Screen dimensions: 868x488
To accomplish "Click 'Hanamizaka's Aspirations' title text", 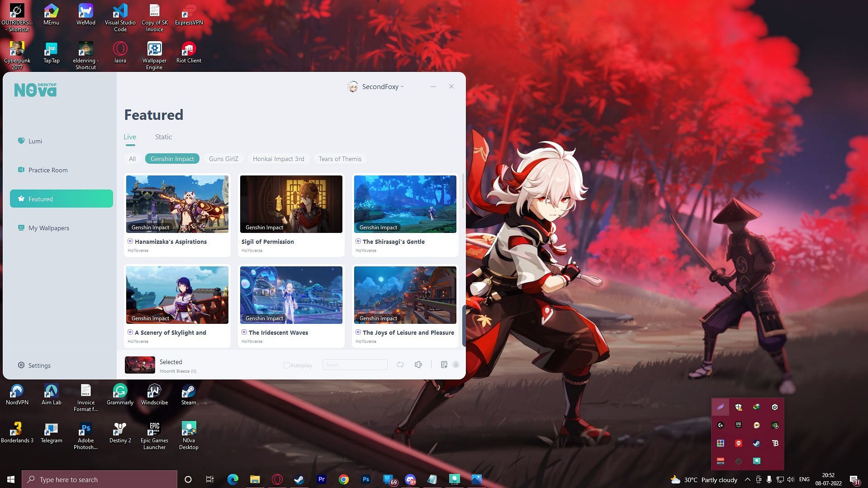I will [x=171, y=242].
